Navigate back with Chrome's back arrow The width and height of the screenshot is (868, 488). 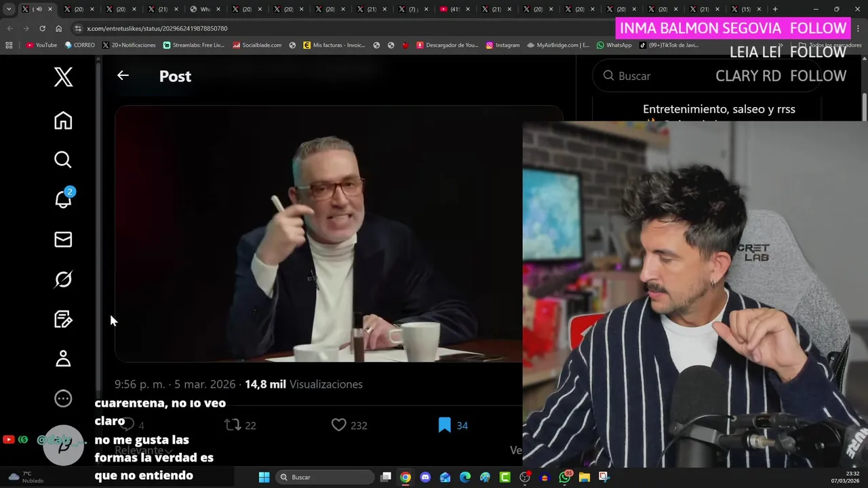[x=9, y=28]
